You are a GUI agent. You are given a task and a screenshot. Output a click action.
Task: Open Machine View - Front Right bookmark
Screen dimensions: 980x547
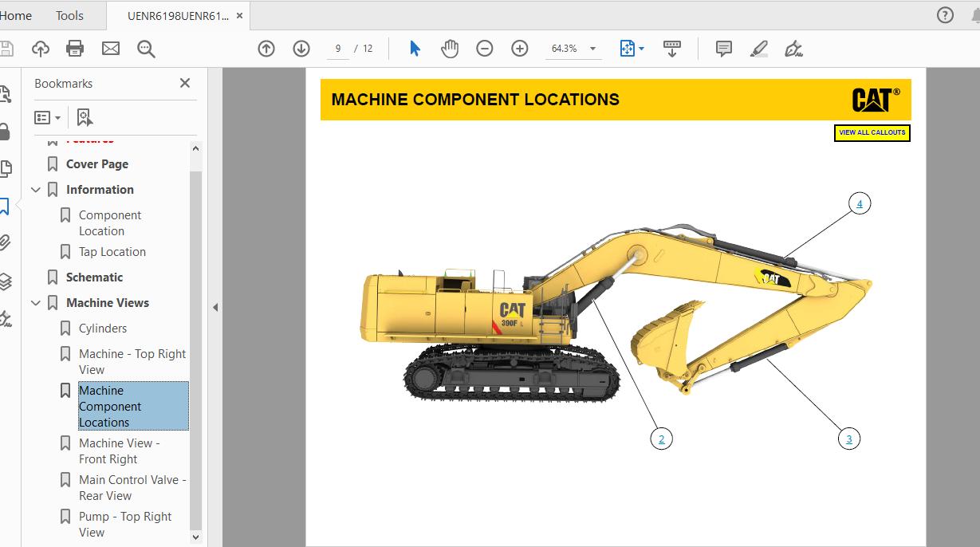pos(120,451)
